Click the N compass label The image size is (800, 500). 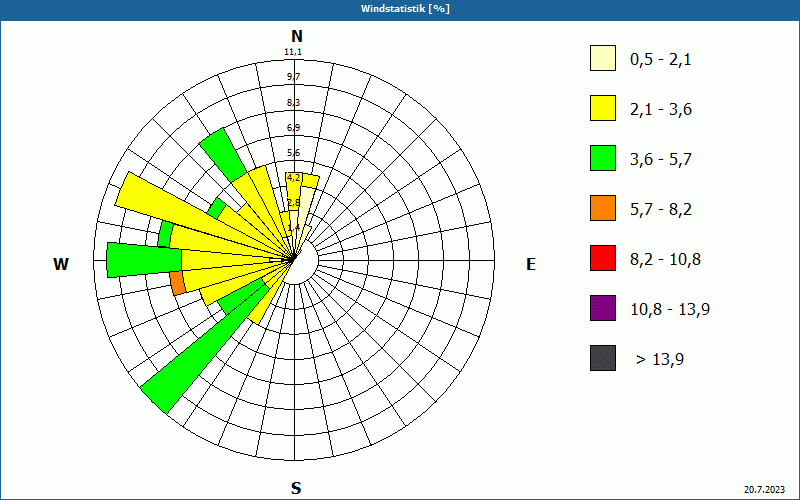point(296,36)
